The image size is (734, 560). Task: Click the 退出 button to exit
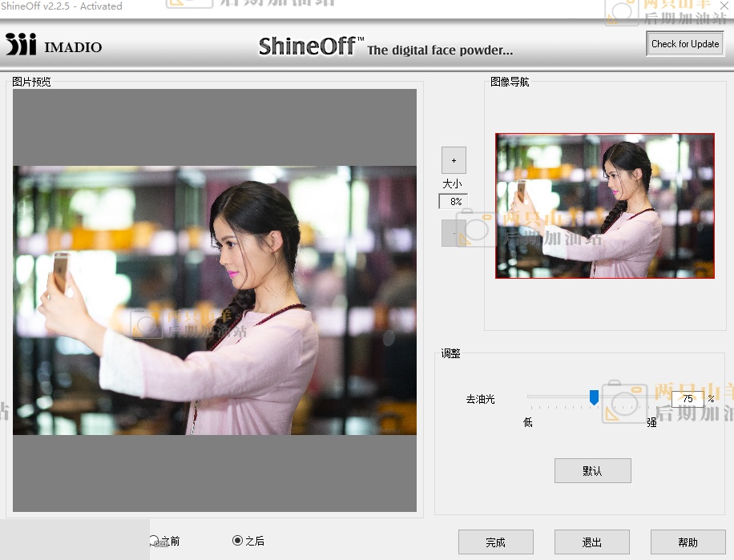tap(591, 542)
